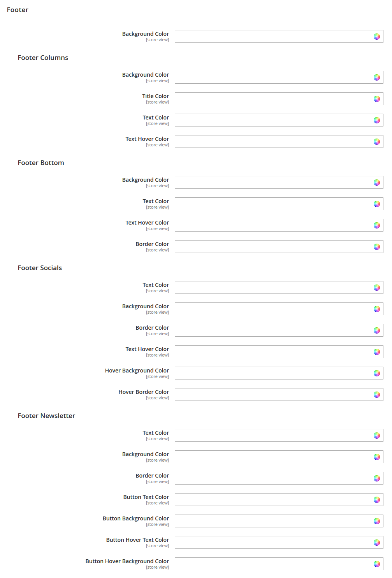Open the Newsletter Border Color picker
The height and width of the screenshot is (578, 392).
pos(376,478)
